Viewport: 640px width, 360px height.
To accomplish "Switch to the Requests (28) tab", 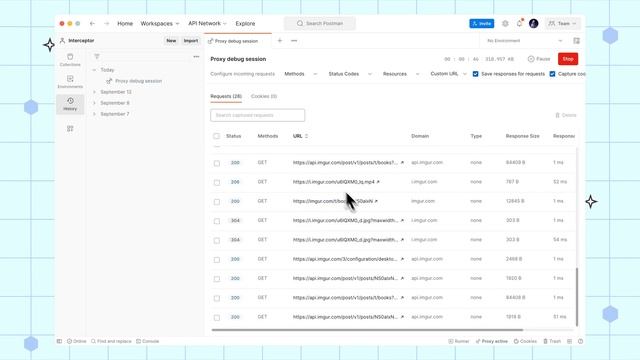I will point(226,96).
